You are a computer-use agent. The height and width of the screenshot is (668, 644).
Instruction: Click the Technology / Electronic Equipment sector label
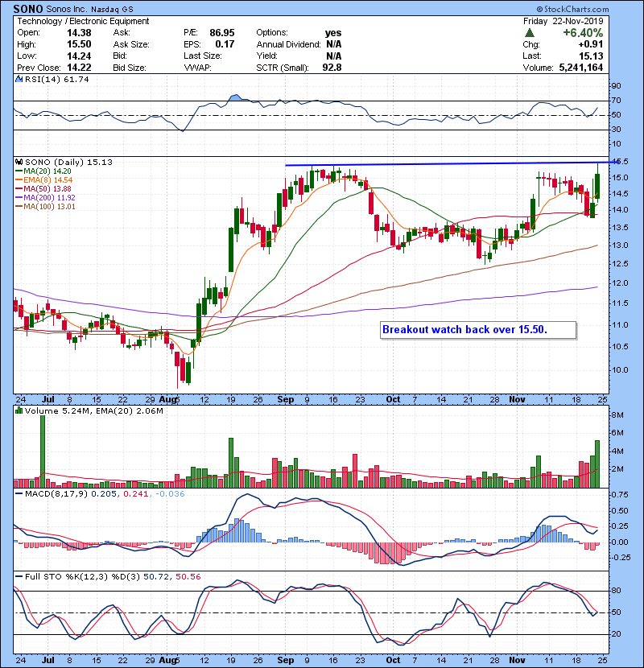83,21
